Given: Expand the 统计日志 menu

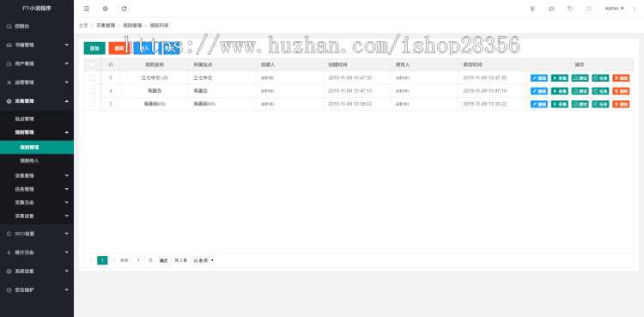Looking at the screenshot, I should pos(37,253).
